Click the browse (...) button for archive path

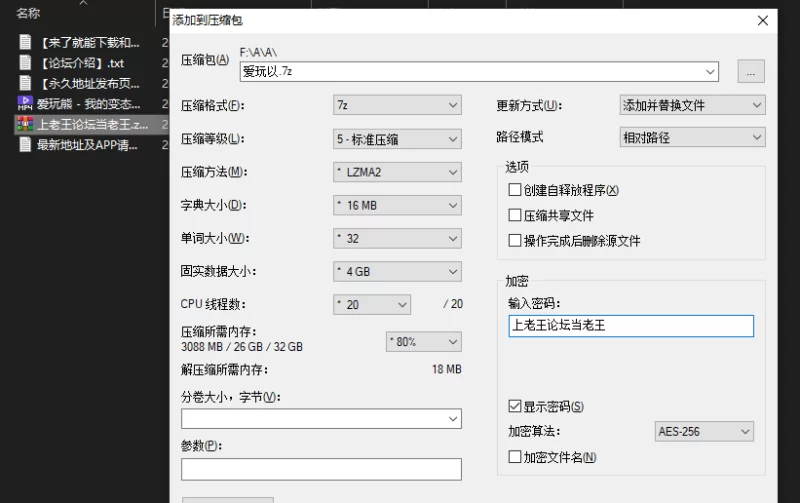[751, 71]
